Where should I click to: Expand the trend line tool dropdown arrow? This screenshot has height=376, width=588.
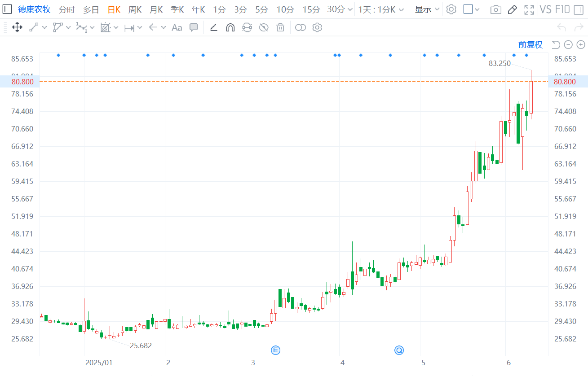(x=44, y=28)
